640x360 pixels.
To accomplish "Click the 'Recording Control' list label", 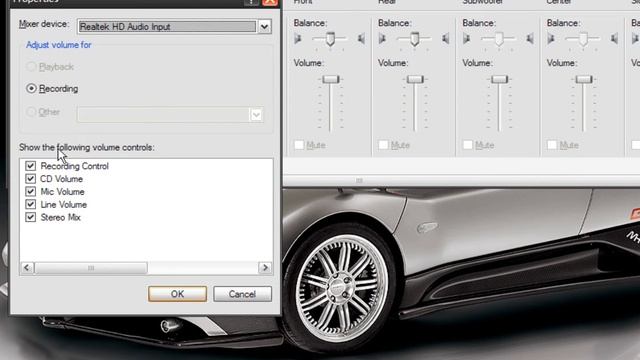I will coord(75,166).
